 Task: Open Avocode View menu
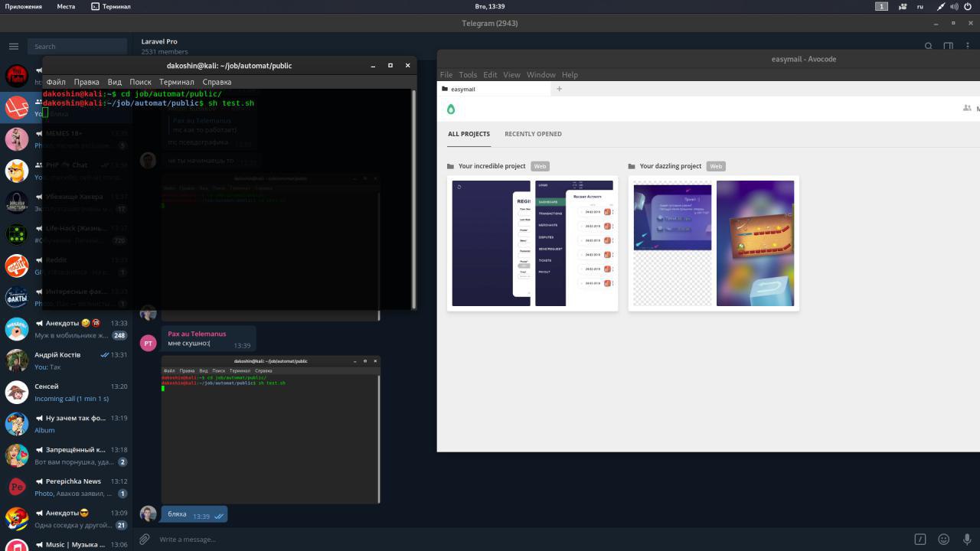pos(511,75)
